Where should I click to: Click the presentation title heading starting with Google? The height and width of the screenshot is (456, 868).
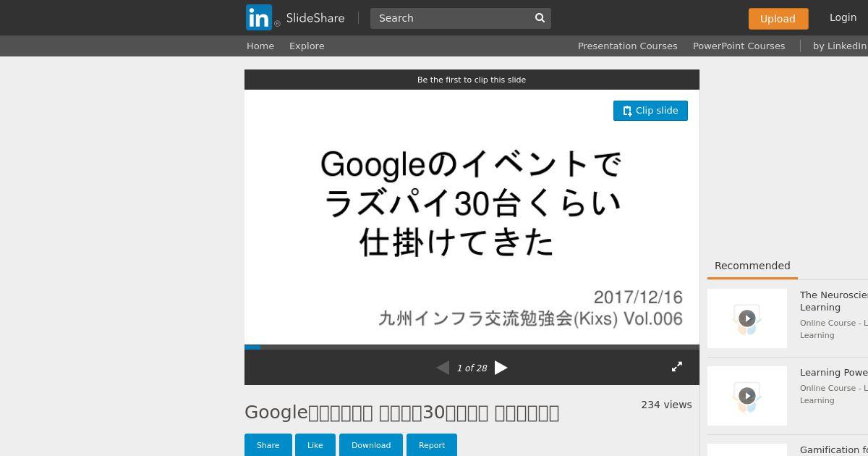(x=401, y=413)
